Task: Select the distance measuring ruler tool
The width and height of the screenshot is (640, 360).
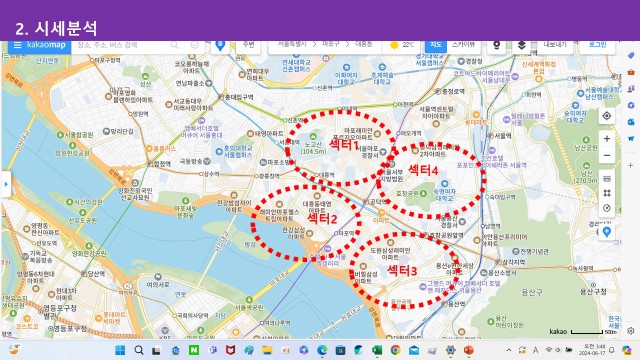Action: (607, 178)
